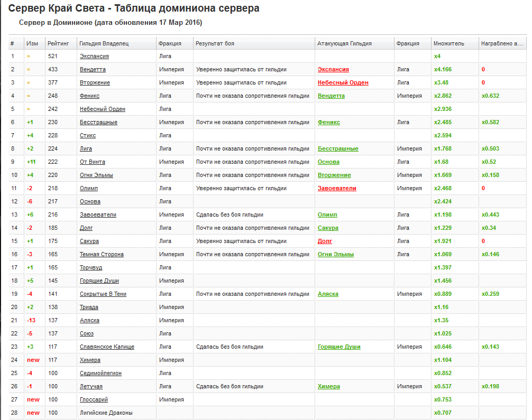Open the Вендетта guild owner link in row 2
This screenshot has width=532, height=420.
pyautogui.click(x=93, y=70)
